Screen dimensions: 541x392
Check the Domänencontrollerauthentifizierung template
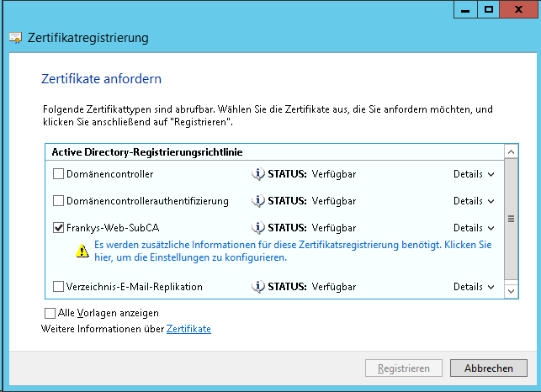tap(58, 201)
